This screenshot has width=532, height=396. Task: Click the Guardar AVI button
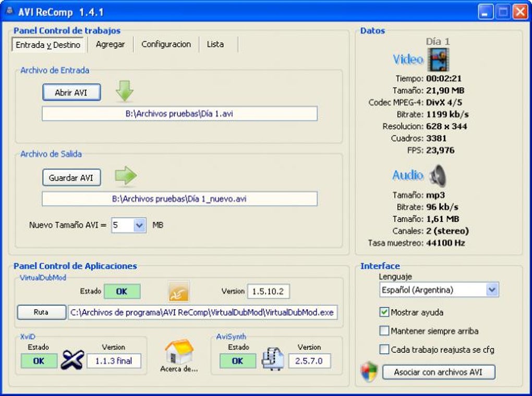coord(71,177)
